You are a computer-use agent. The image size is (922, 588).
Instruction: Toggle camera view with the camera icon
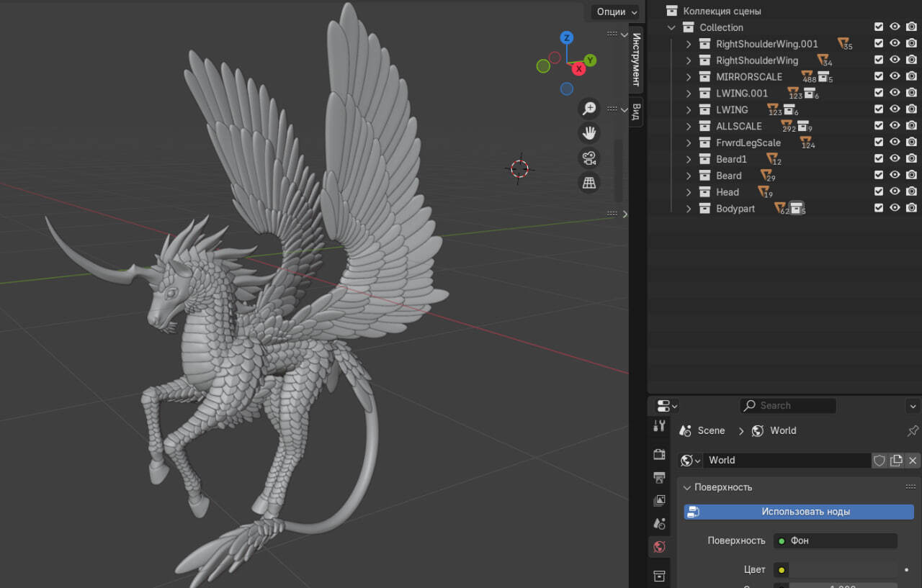tap(589, 158)
